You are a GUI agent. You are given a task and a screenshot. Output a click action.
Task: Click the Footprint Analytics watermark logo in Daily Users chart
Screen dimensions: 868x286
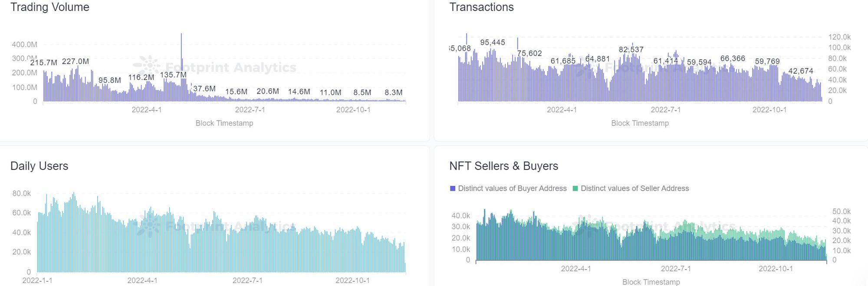pos(148,225)
